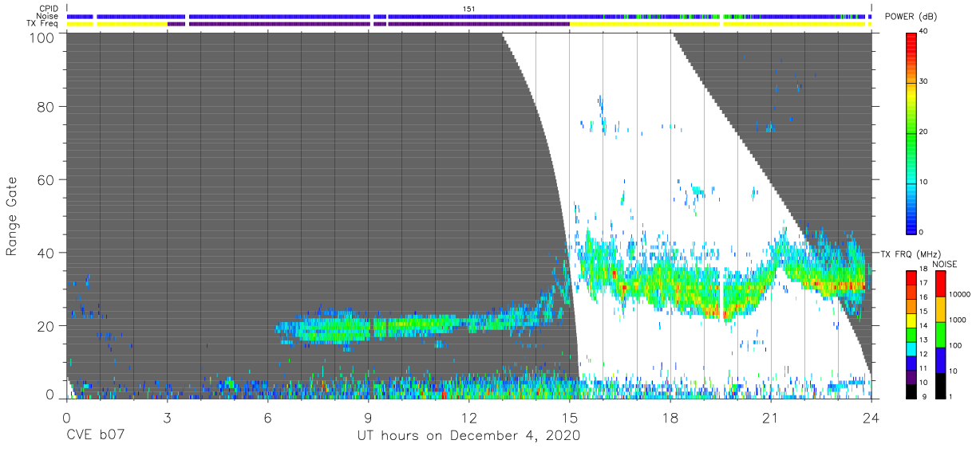
Task: Click the CVE b07 radar beam label
Action: (94, 435)
